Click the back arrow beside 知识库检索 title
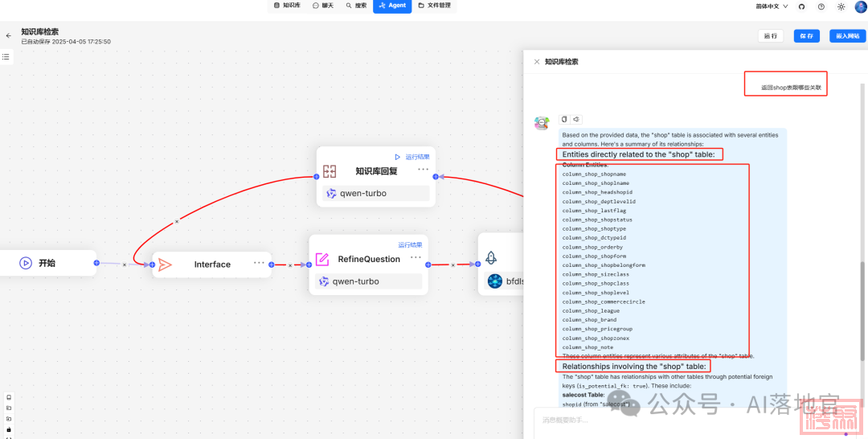The width and height of the screenshot is (868, 439). click(9, 36)
